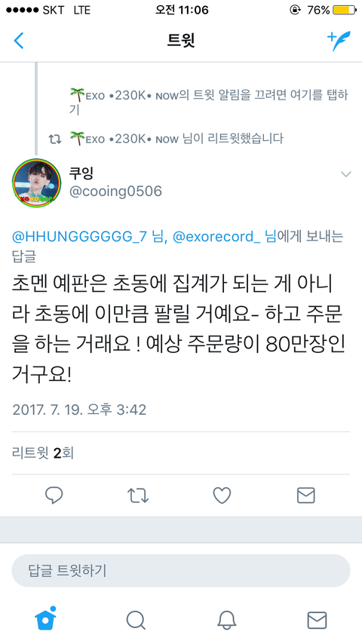Image resolution: width=362 pixels, height=644 pixels.
Task: Open the @exorecord_ mention link
Action: (x=216, y=237)
